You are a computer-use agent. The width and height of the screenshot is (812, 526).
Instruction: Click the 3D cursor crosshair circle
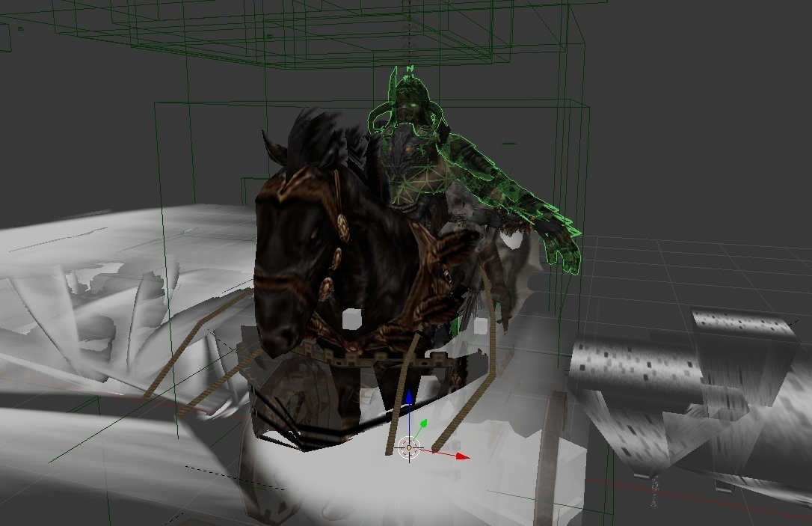point(409,447)
